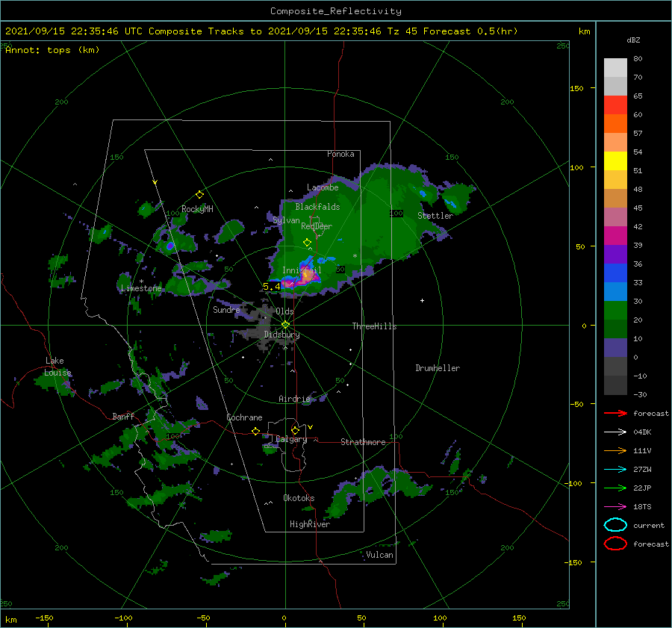Click the yellow diamond marker near Red Deer
672x628 pixels.
click(x=307, y=242)
